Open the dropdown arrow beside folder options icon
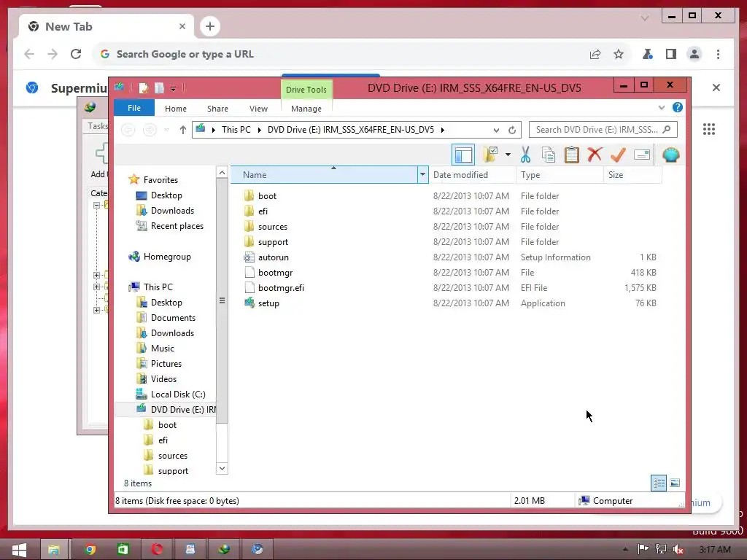The image size is (747, 560). click(508, 155)
